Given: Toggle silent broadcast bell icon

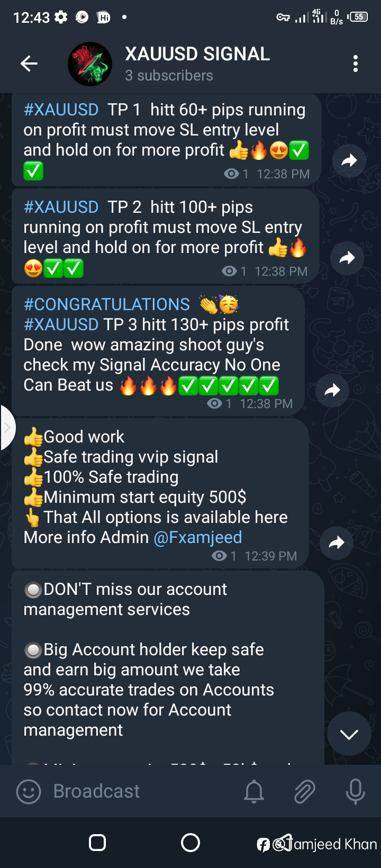Looking at the screenshot, I should (254, 792).
